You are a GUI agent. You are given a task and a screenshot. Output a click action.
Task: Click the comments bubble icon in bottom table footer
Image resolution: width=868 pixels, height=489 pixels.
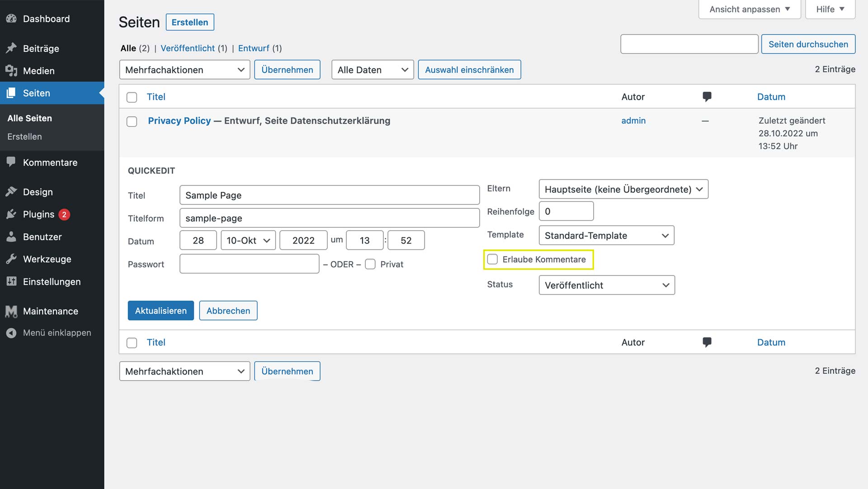coord(707,342)
